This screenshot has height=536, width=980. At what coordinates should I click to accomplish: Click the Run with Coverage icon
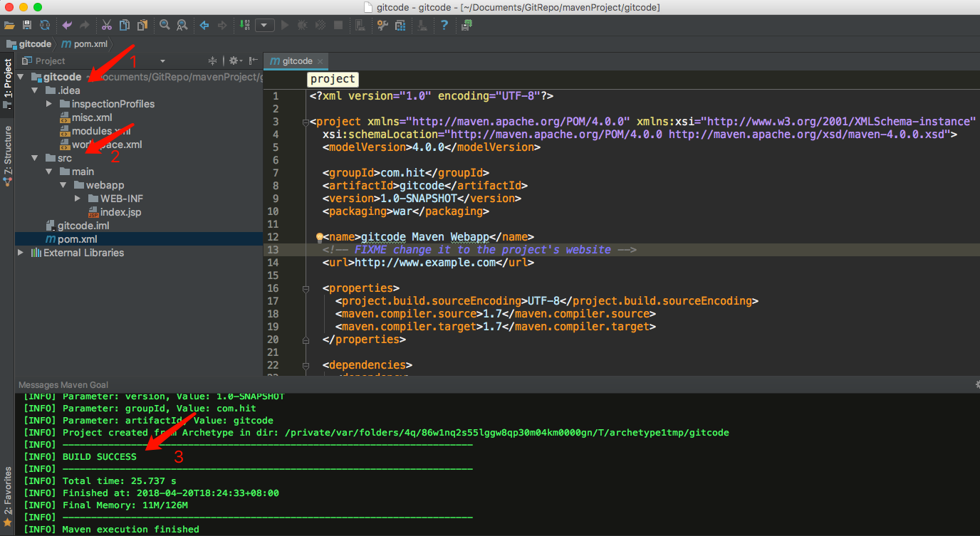pos(320,25)
